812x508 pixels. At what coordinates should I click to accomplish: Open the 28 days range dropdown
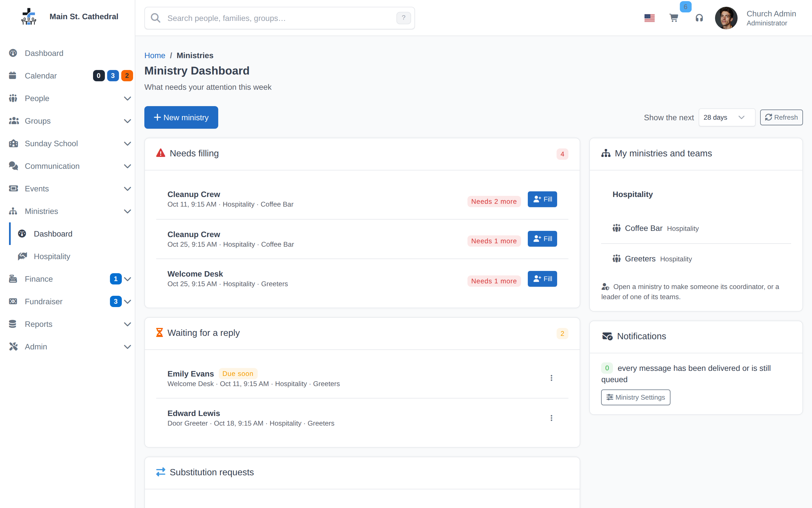(x=727, y=117)
